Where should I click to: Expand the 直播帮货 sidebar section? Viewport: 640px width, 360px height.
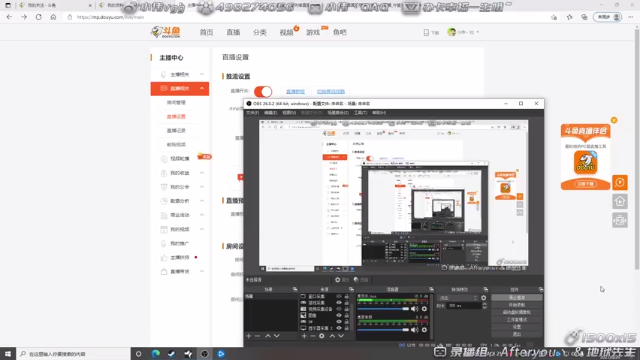click(202, 271)
